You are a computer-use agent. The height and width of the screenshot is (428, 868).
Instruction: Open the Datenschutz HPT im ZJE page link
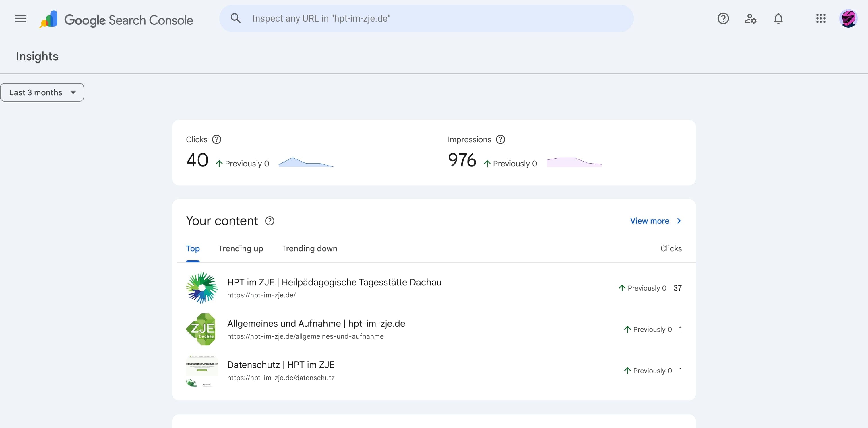coord(281,364)
